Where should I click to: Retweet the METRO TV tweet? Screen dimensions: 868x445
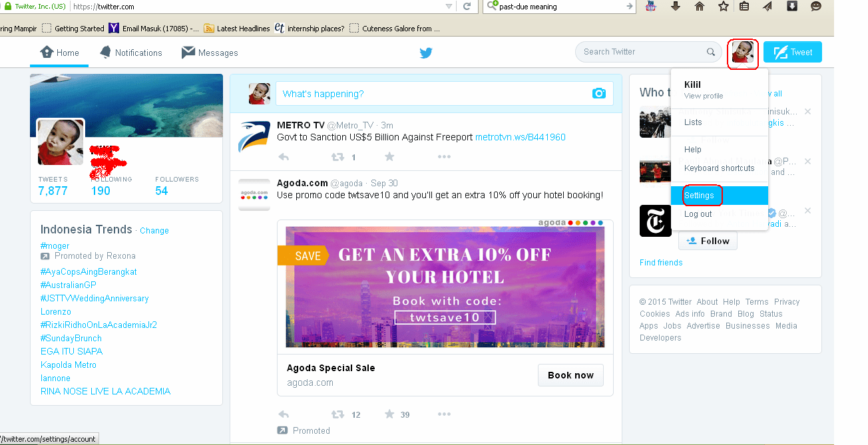[337, 157]
